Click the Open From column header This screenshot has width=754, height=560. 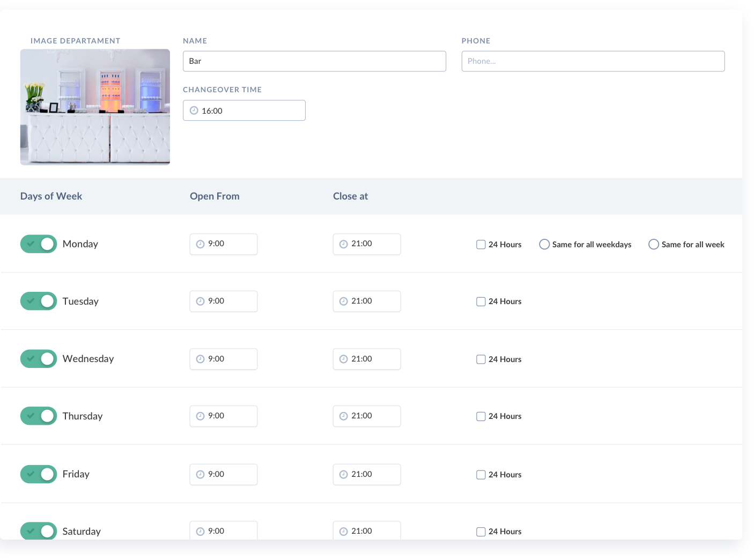point(215,196)
